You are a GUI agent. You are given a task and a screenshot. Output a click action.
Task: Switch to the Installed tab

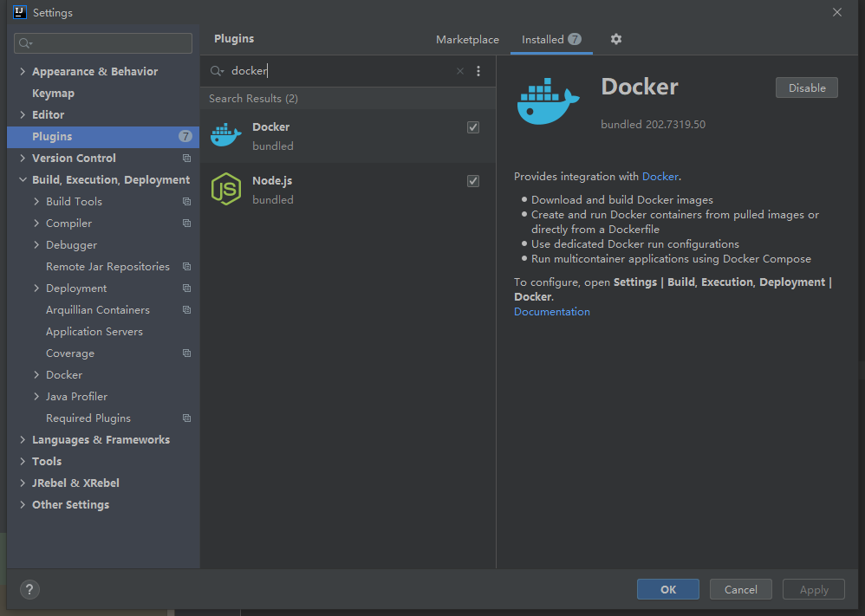pos(551,40)
